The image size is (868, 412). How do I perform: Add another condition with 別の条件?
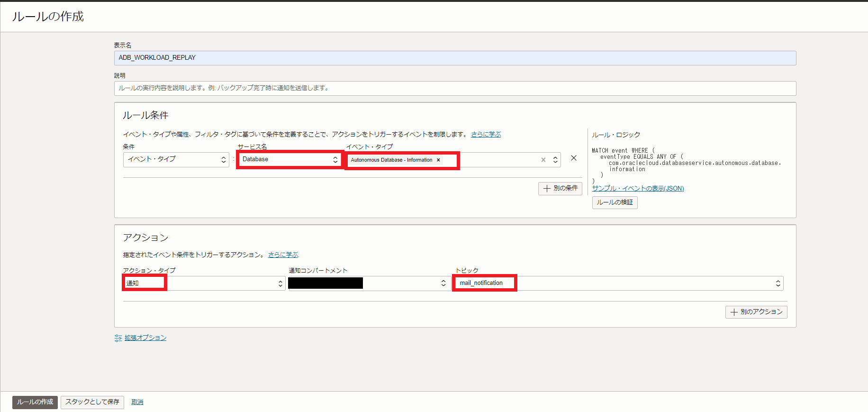(x=560, y=188)
